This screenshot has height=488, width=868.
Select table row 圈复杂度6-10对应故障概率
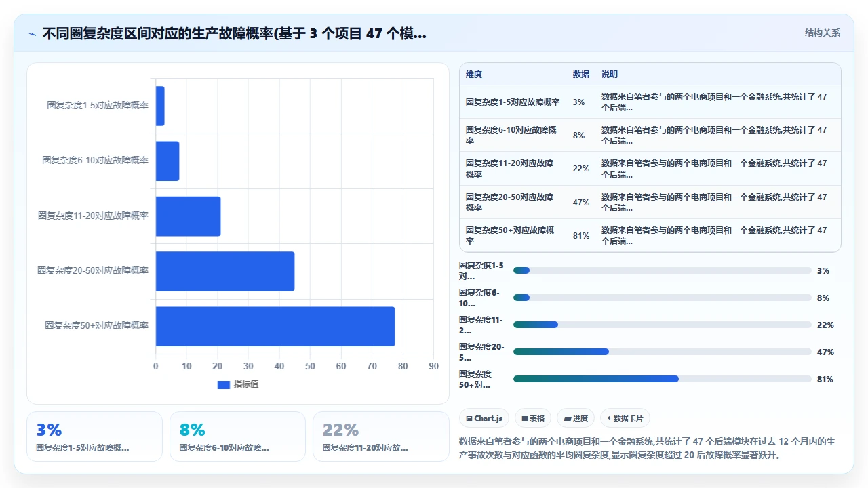tap(650, 135)
